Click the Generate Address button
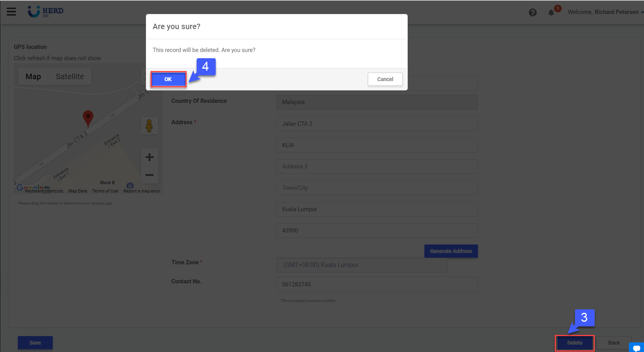 point(451,251)
